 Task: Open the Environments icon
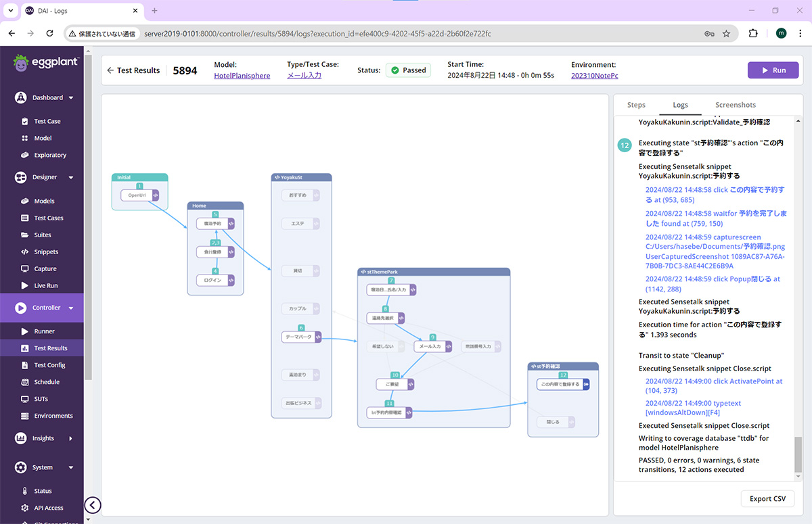pyautogui.click(x=25, y=416)
